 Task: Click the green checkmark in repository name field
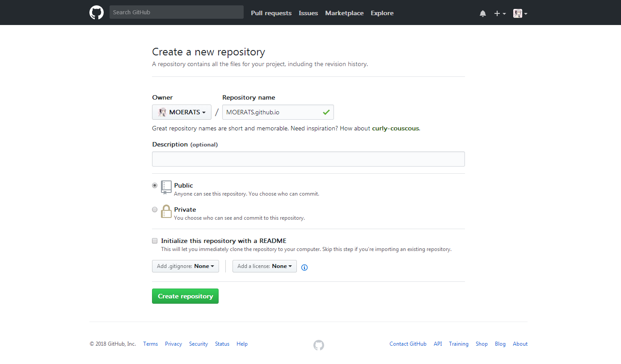pos(326,112)
